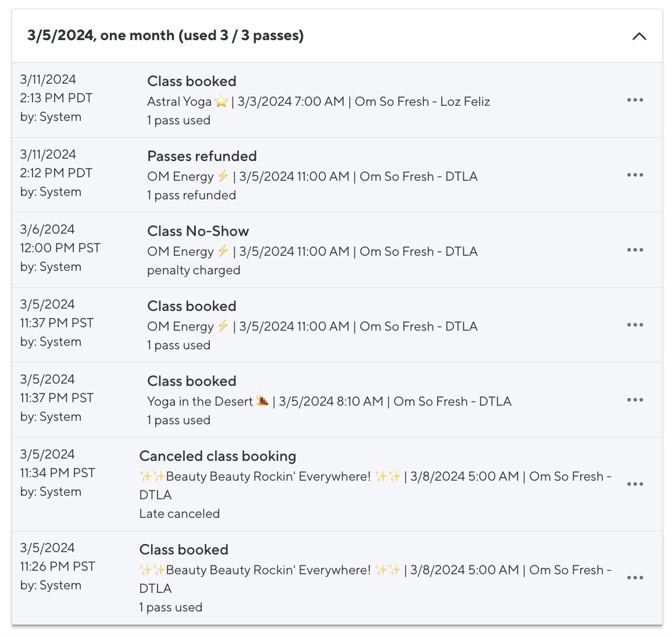Click the "3/5/2024, one month" header title
This screenshot has width=672, height=637.
tap(165, 35)
